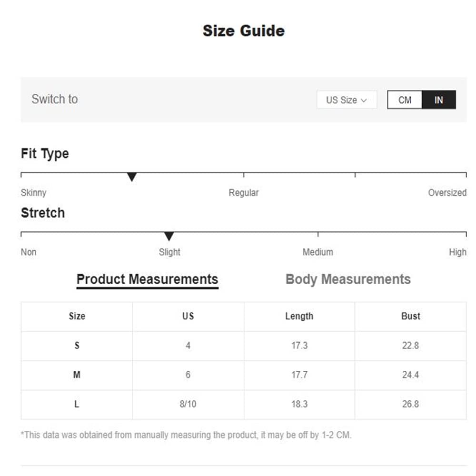Click the US Size chevron arrow
Viewport: 476px width, 476px height.
coord(364,100)
